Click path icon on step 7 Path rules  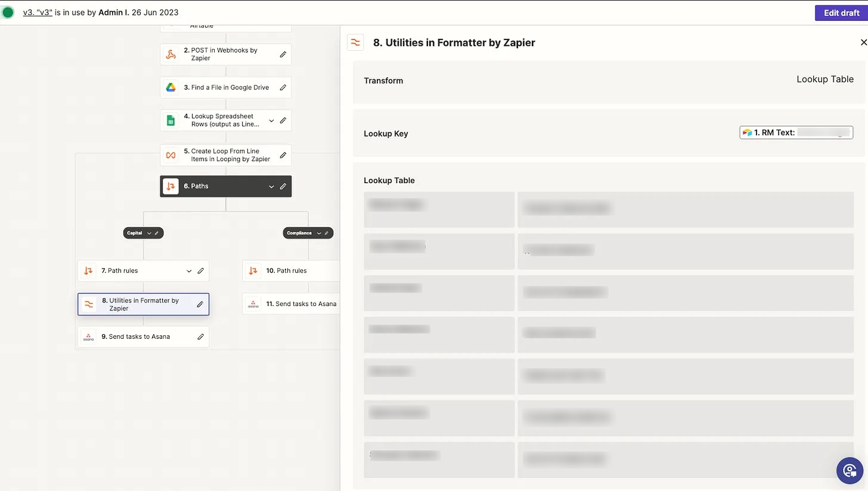[88, 271]
